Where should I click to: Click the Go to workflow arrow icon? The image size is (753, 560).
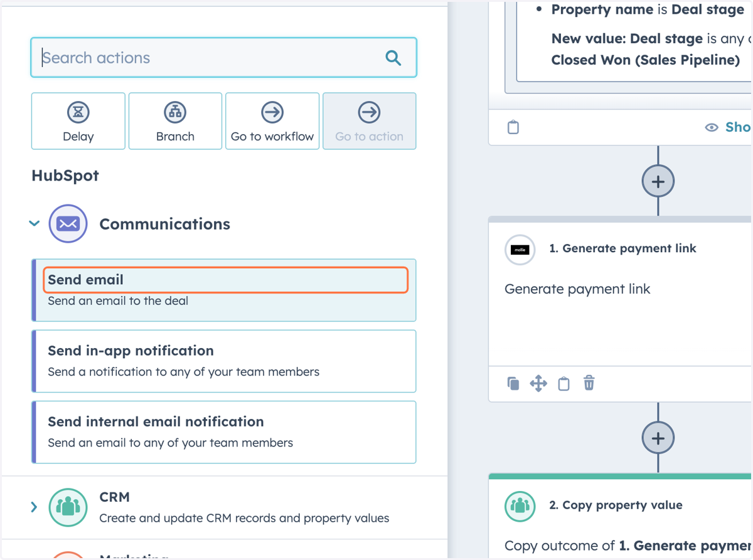[x=272, y=112]
